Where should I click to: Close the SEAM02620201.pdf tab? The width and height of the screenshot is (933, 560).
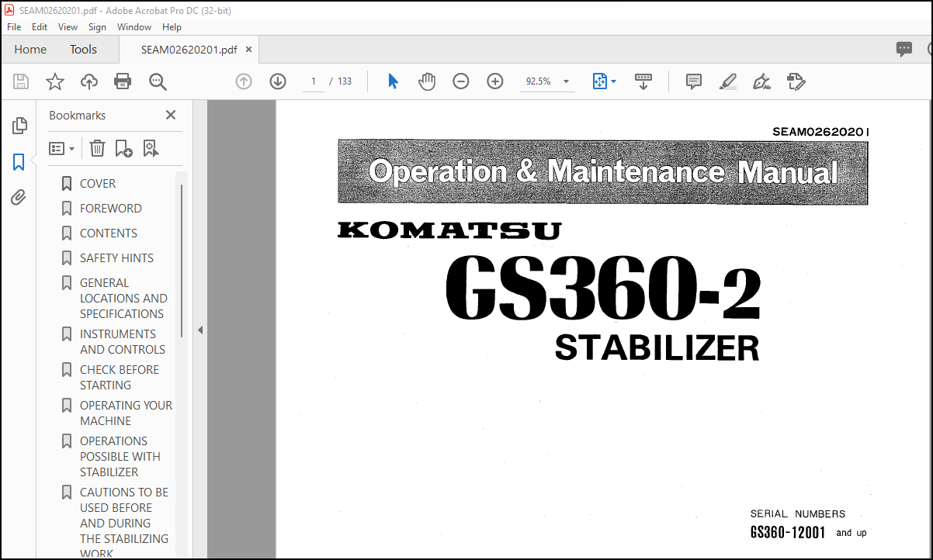[x=248, y=49]
